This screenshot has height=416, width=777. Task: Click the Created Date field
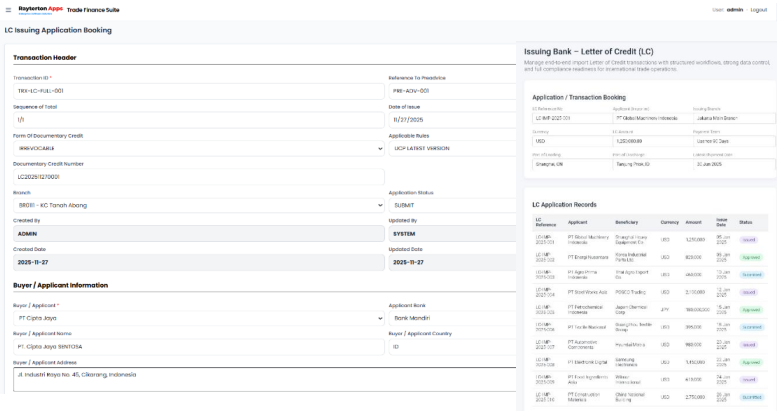199,262
